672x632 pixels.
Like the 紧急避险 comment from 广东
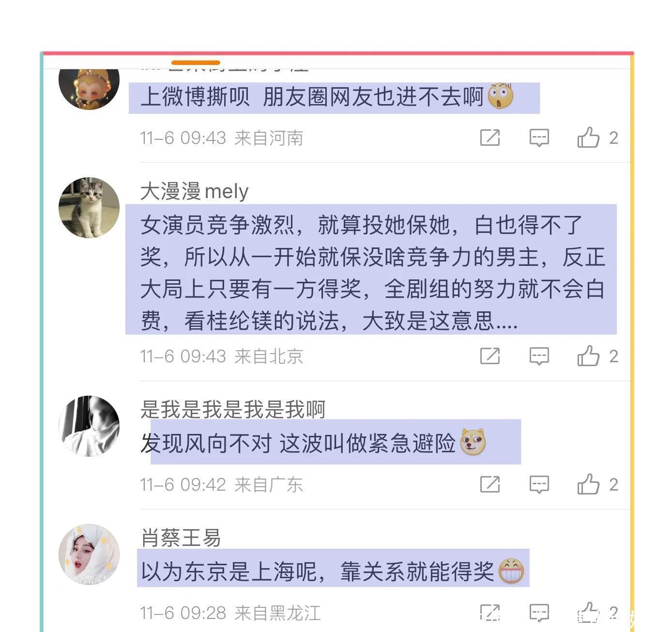(x=588, y=484)
